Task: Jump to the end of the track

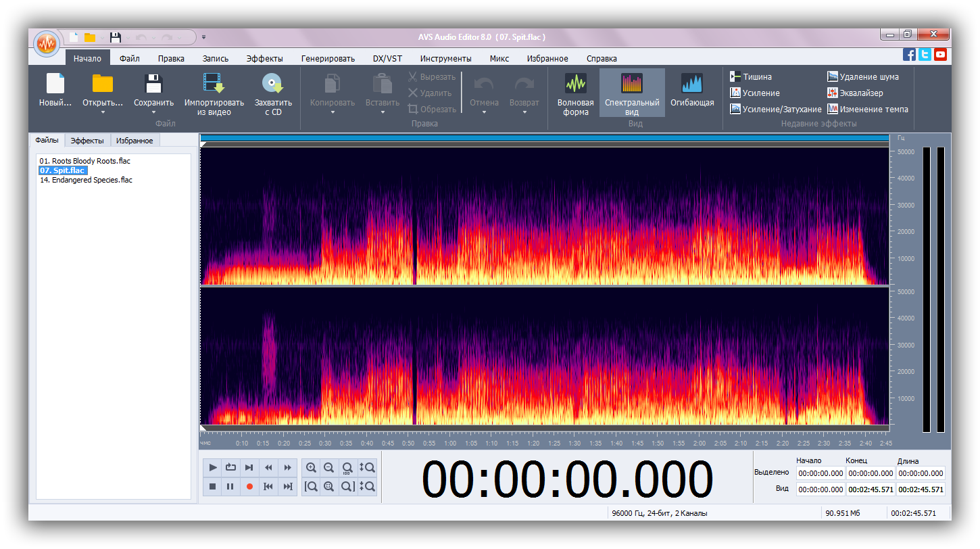Action: [x=287, y=486]
